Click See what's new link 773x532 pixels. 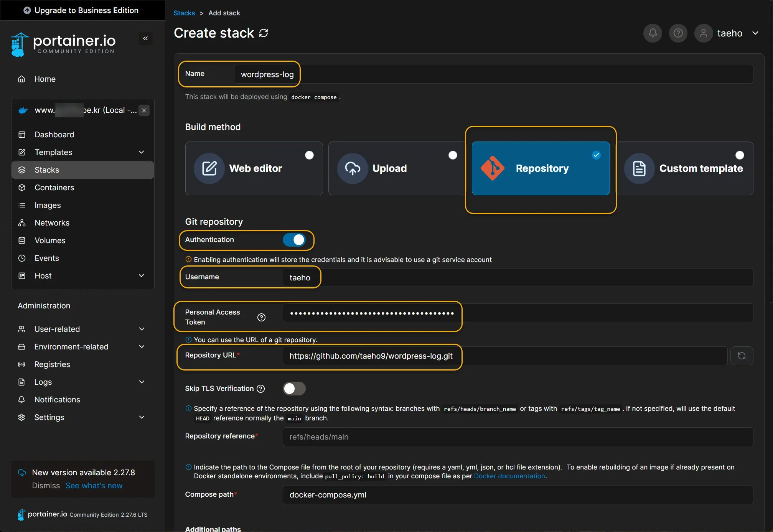click(x=94, y=485)
